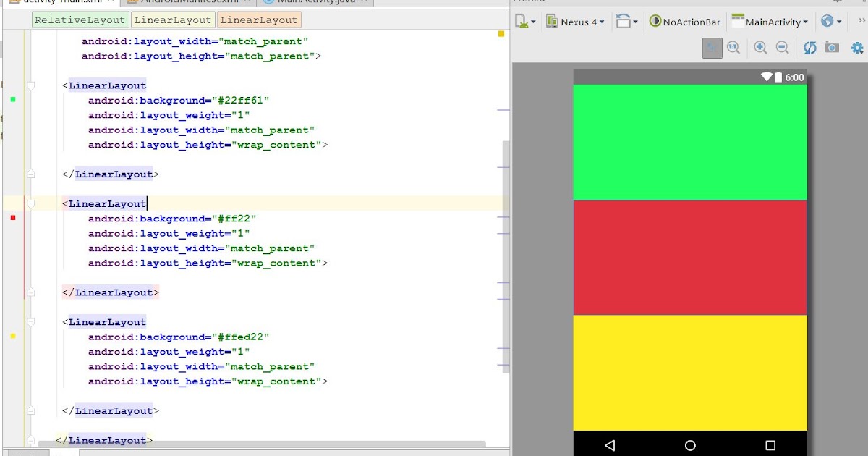Select the RelativeLayout breadcrumb
868x456 pixels.
[x=80, y=20]
